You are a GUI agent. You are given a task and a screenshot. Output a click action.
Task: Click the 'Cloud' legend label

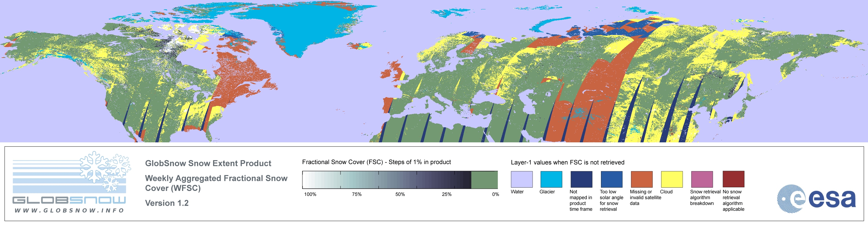point(666,192)
